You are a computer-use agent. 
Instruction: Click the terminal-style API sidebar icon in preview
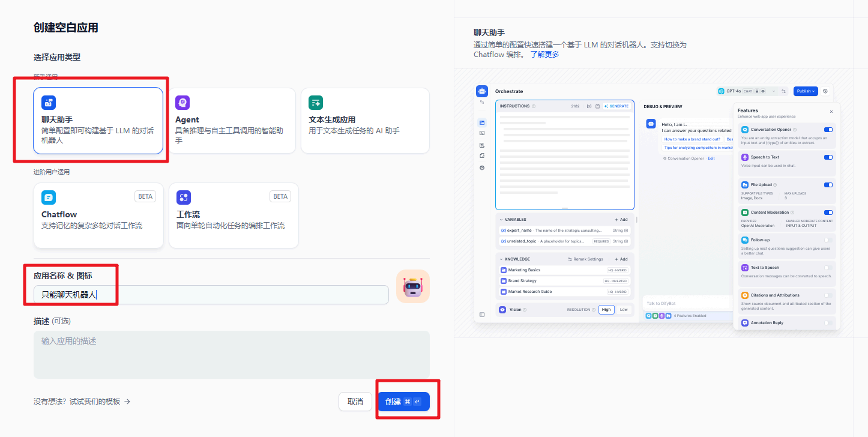tap(482, 133)
